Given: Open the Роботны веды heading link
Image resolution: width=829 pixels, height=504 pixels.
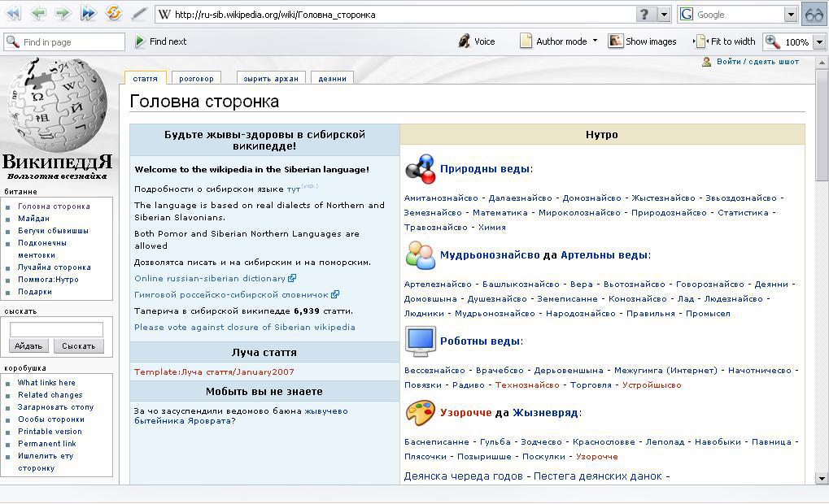Looking at the screenshot, I should pyautogui.click(x=480, y=341).
